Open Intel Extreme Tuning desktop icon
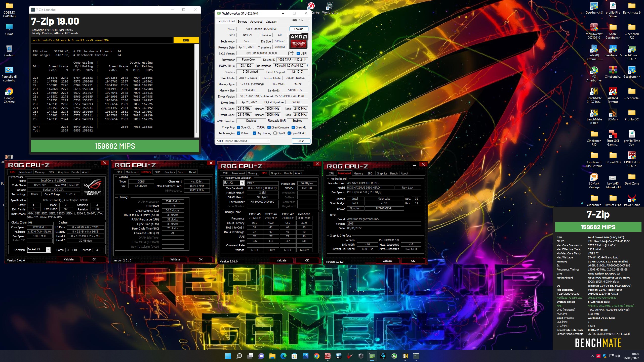Viewport: 644px width, 362px height. point(594,53)
